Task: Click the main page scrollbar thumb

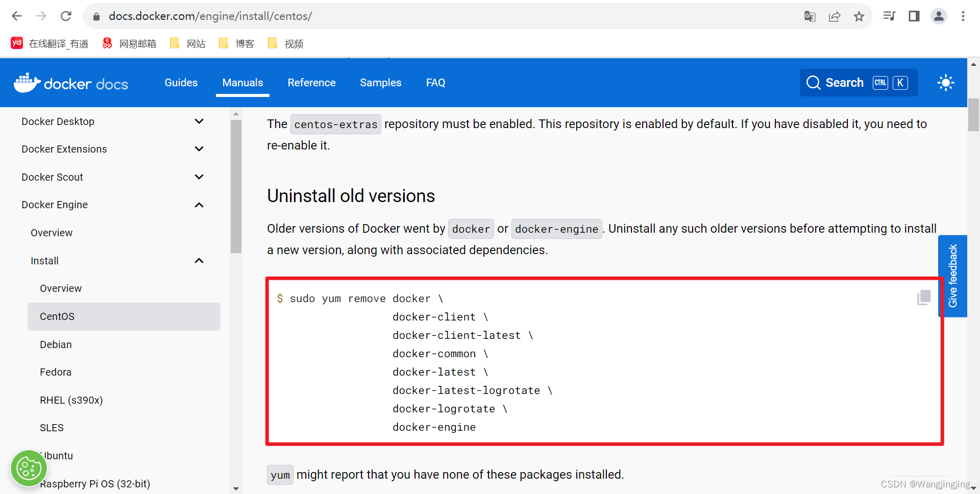Action: 973,115
